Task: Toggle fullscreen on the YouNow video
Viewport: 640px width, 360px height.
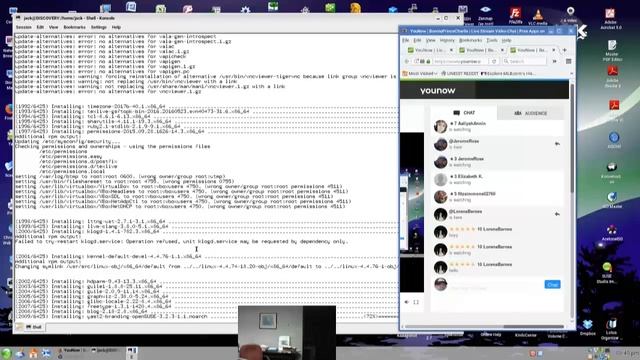Action: (416, 302)
